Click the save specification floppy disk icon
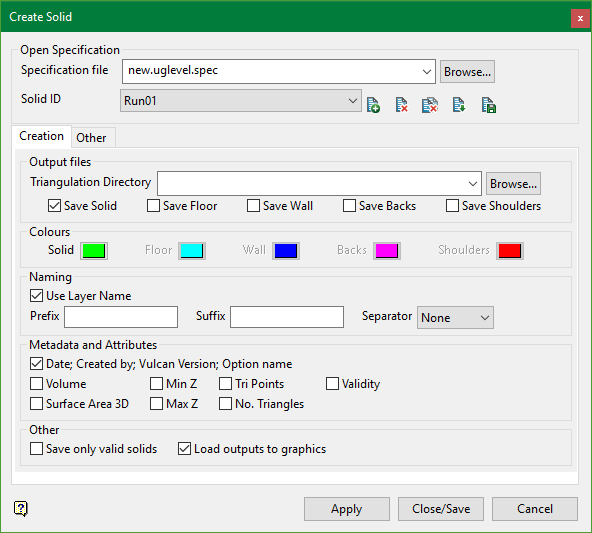Image resolution: width=592 pixels, height=533 pixels. (x=489, y=105)
